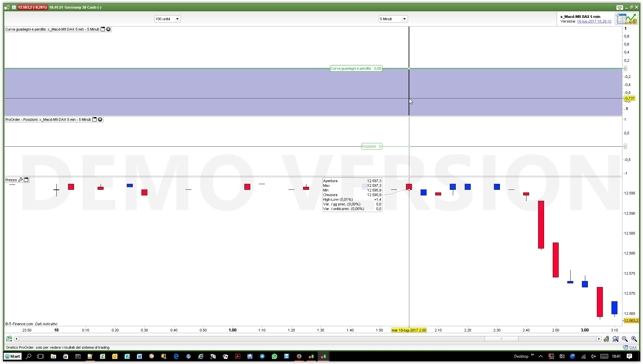Click the info icon in title bar
The height and width of the screenshot is (364, 643).
click(14, 7)
